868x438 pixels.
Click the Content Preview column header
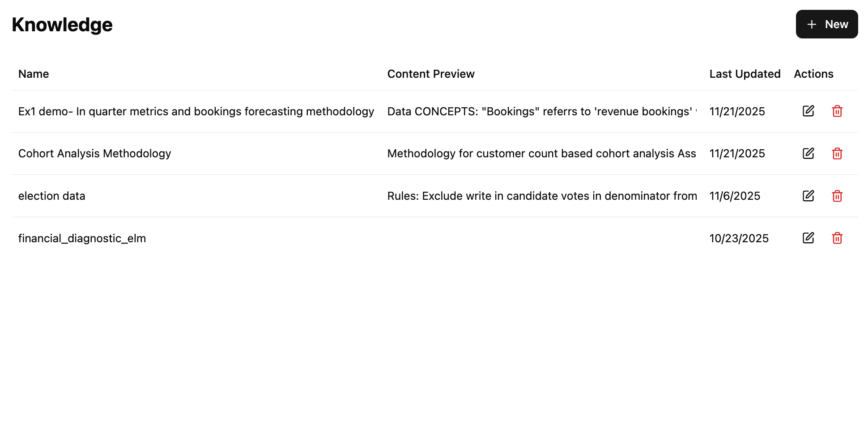pyautogui.click(x=430, y=74)
